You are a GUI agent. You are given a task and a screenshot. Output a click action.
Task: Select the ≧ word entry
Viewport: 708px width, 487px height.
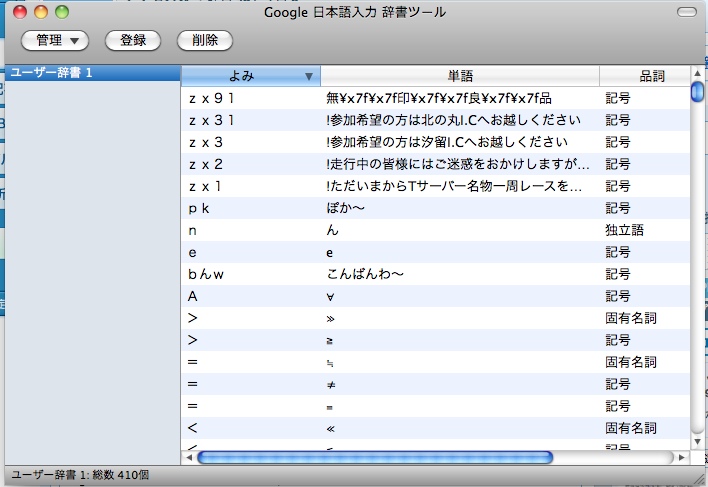pos(435,340)
